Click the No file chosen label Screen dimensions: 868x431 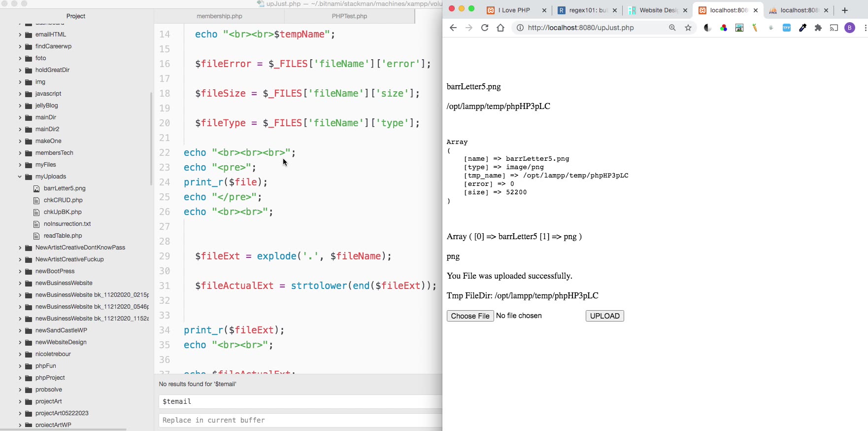(519, 316)
